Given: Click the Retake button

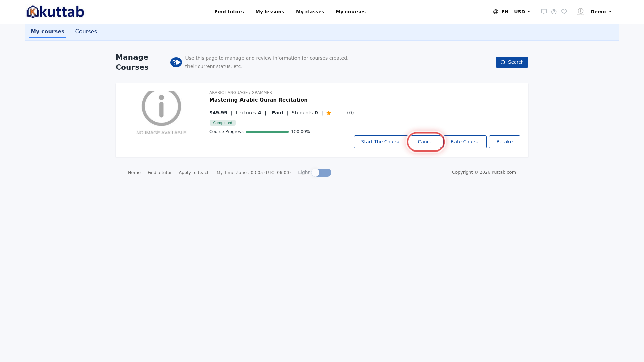Looking at the screenshot, I should point(504,142).
